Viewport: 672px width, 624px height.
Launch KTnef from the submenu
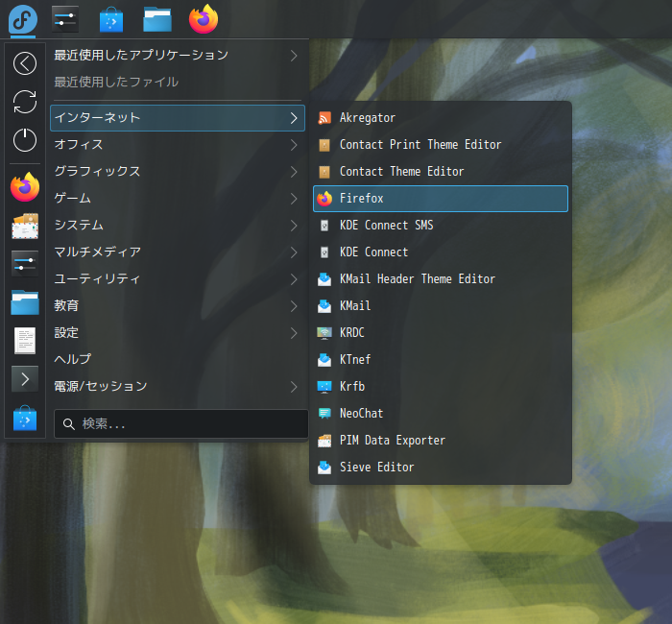(x=441, y=360)
